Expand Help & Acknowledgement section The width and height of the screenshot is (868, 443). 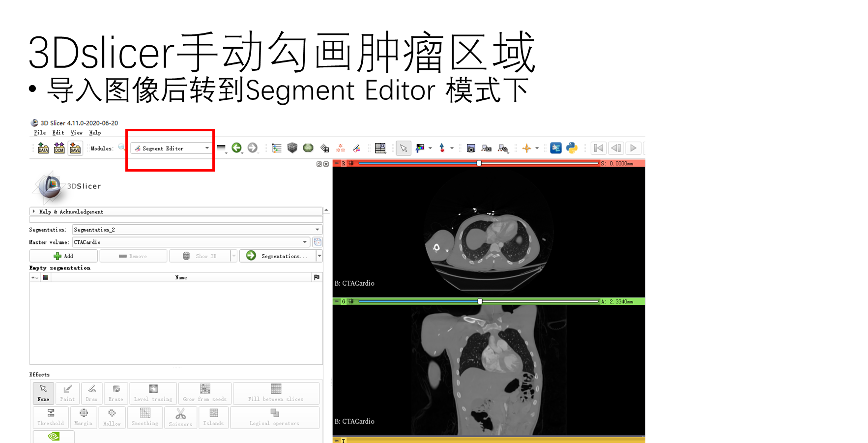(x=176, y=211)
